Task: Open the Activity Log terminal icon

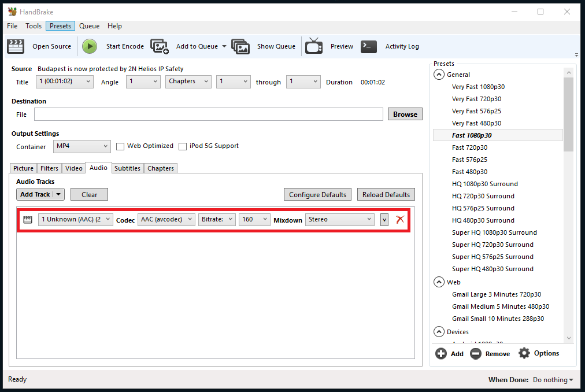Action: [369, 46]
